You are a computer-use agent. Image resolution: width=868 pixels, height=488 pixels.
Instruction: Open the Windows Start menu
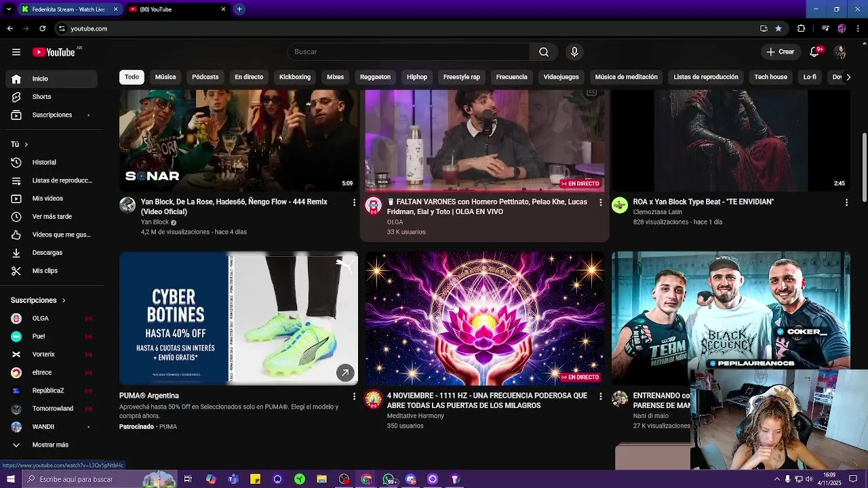[10, 479]
